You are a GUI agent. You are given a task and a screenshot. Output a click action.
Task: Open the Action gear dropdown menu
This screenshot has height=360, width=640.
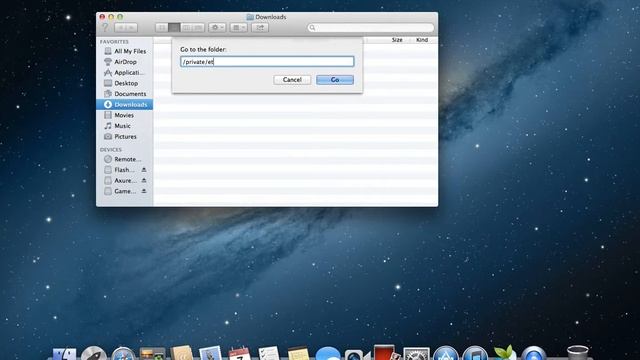click(x=217, y=28)
